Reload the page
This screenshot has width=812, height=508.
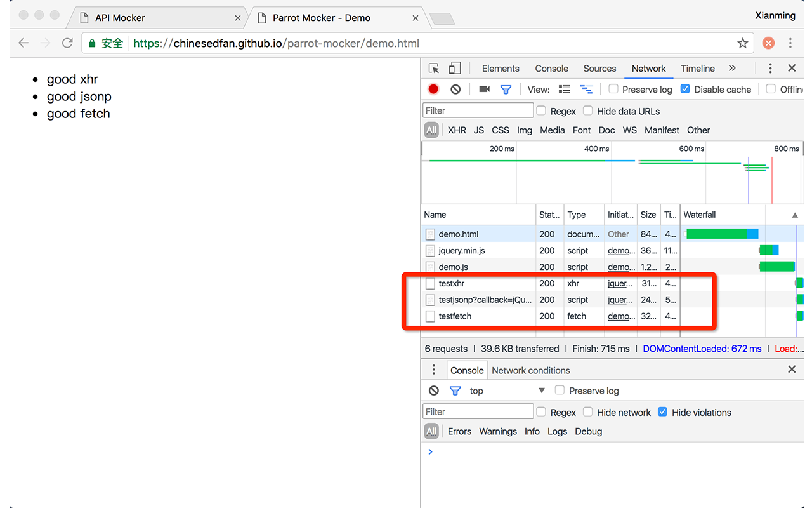[67, 43]
